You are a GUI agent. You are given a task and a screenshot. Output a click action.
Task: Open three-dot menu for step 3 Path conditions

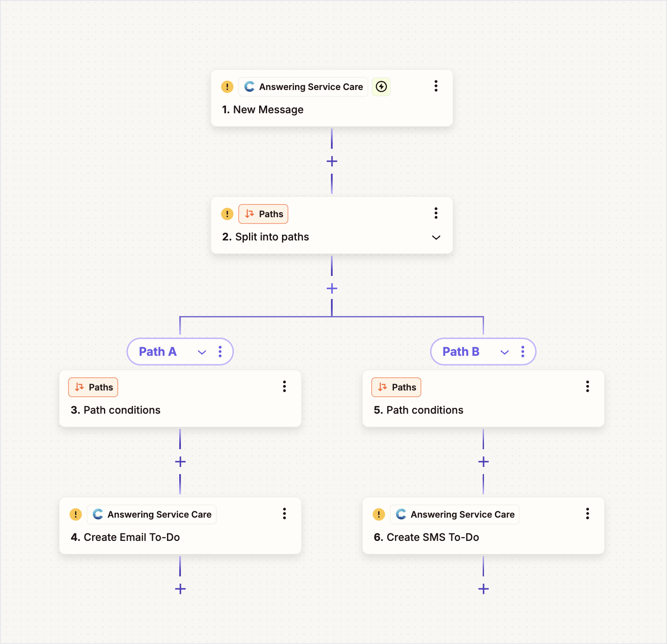(x=284, y=386)
